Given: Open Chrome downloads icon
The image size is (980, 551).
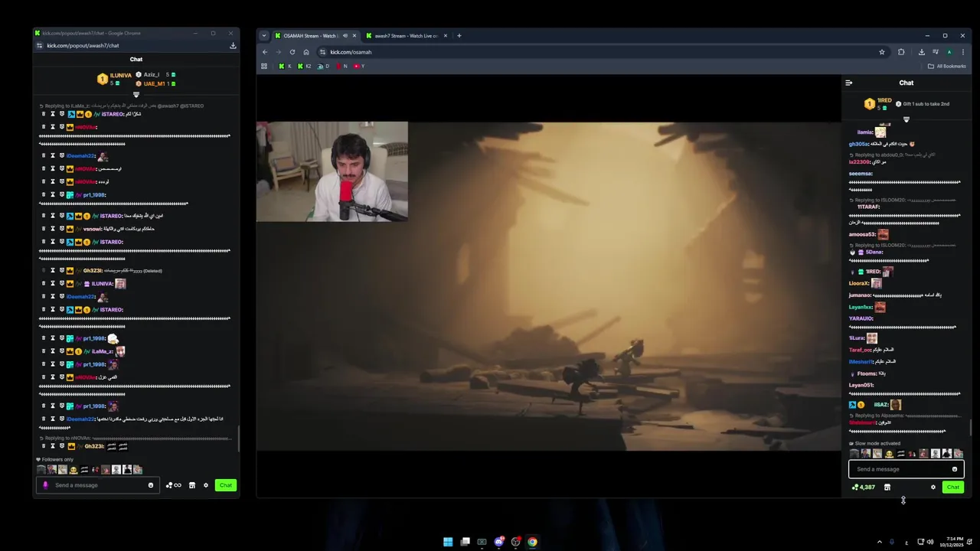Looking at the screenshot, I should (921, 52).
